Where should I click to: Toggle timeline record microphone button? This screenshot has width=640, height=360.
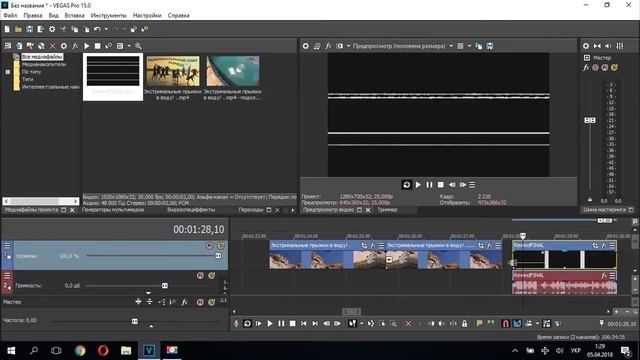(x=236, y=324)
